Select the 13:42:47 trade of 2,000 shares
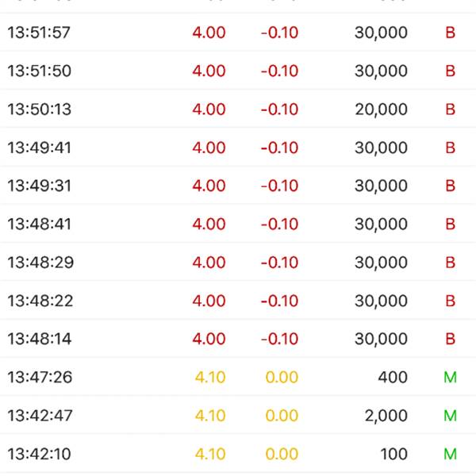Viewport: 476px width, 476px height. (x=238, y=415)
